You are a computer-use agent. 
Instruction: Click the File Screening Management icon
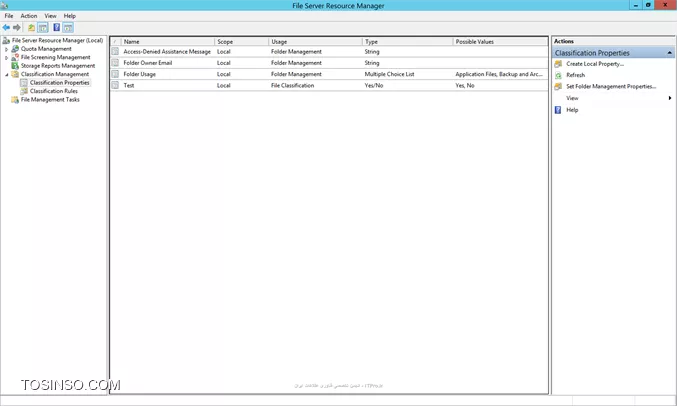point(15,57)
